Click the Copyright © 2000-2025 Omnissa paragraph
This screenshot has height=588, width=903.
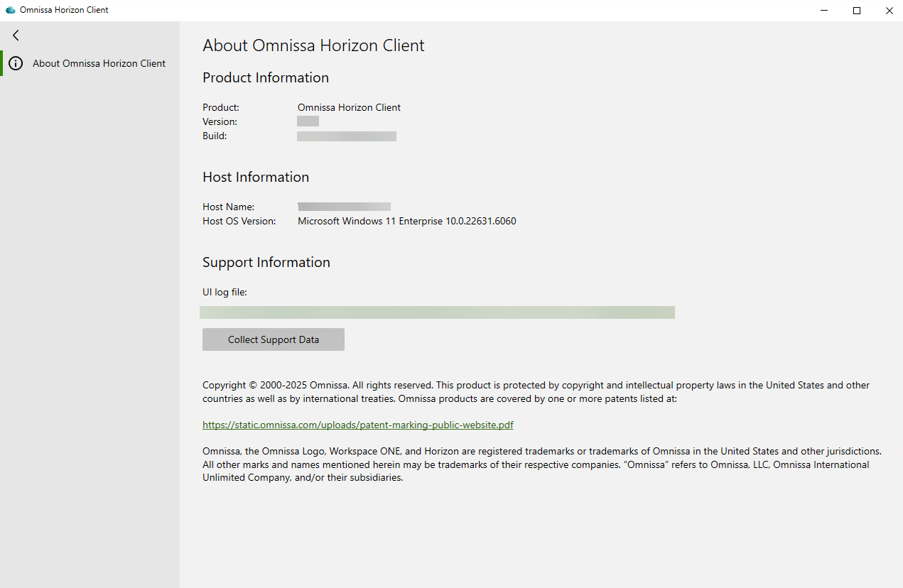(x=536, y=392)
